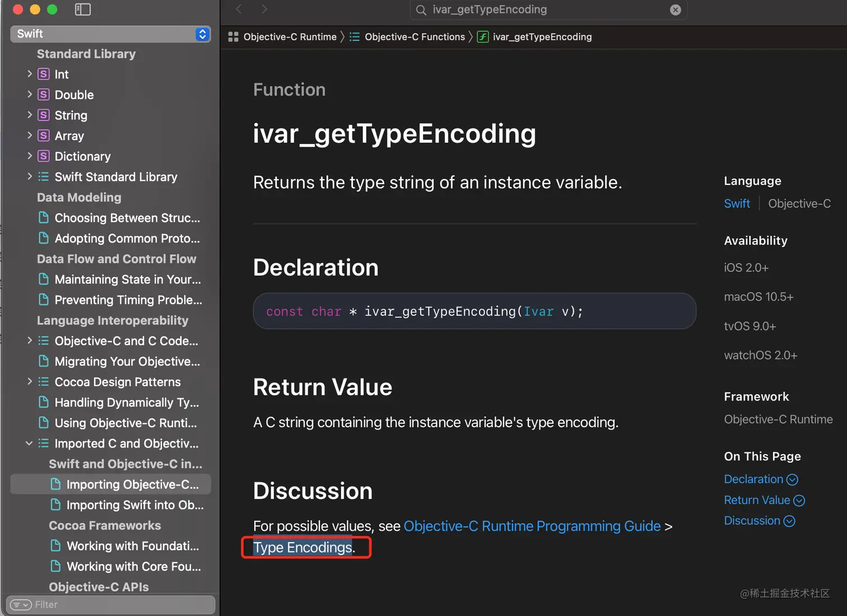The width and height of the screenshot is (847, 616).
Task: Click the Objective-C Runtime framework name
Action: [778, 419]
